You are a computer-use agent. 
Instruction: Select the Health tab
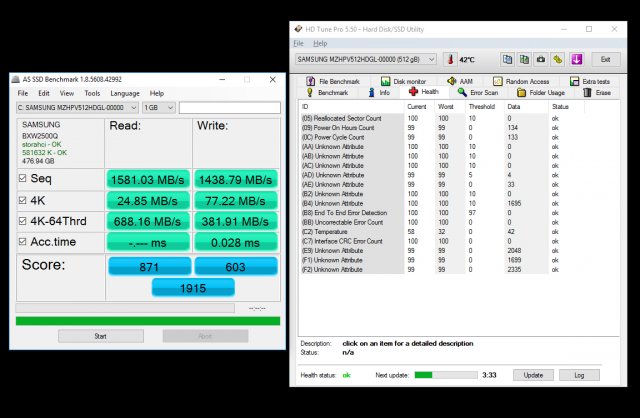[x=424, y=92]
